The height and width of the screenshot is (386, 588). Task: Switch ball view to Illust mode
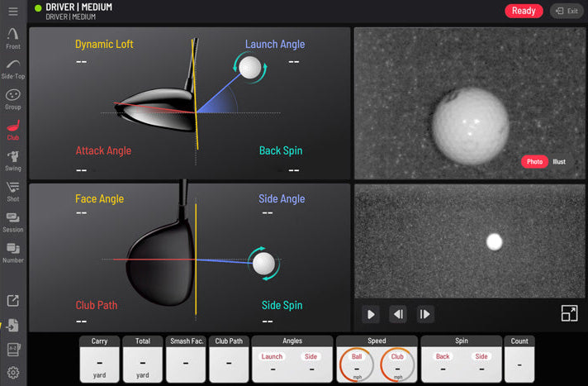click(x=559, y=161)
